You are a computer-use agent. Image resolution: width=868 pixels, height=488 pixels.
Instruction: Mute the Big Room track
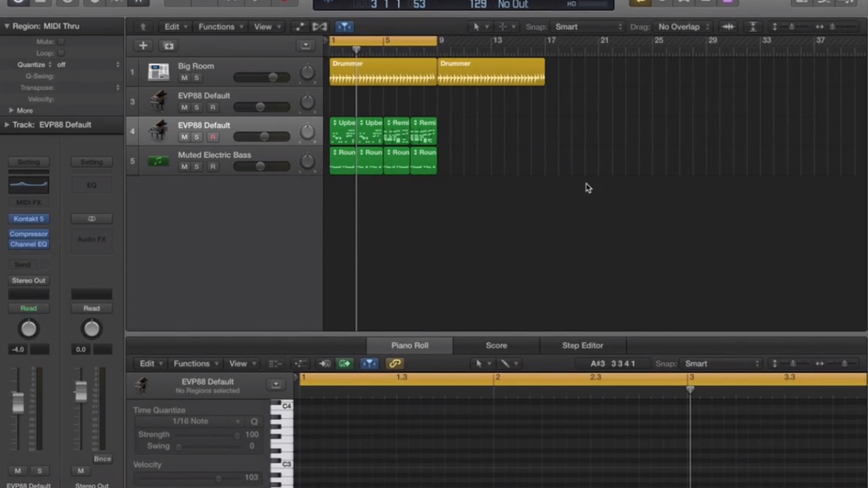coord(184,77)
